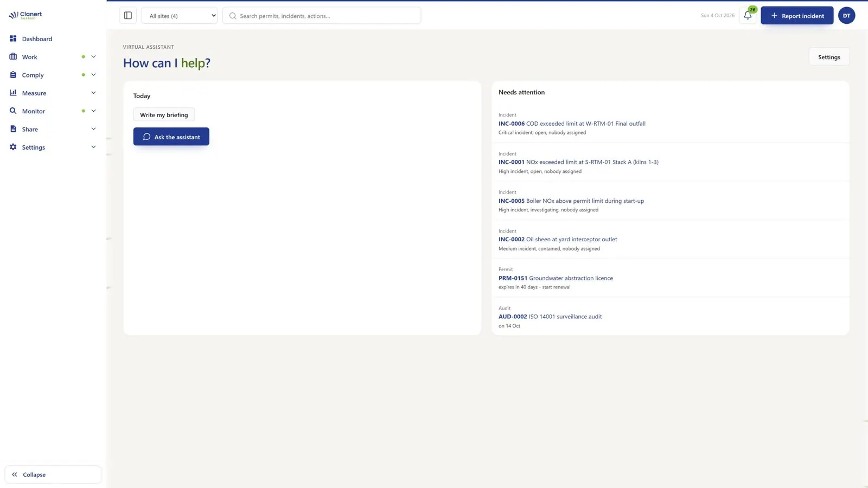
Task: Open incident INC-0006 COD exceeded limit
Action: pos(572,124)
